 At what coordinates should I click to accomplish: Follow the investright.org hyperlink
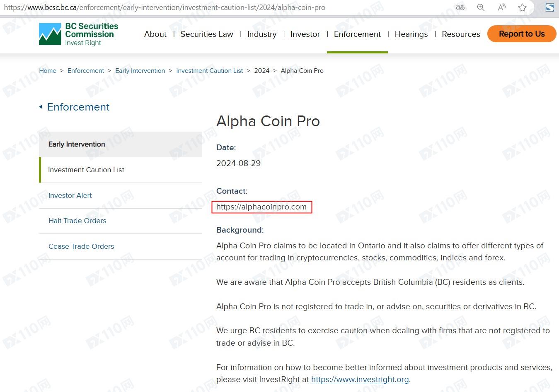[x=360, y=380]
